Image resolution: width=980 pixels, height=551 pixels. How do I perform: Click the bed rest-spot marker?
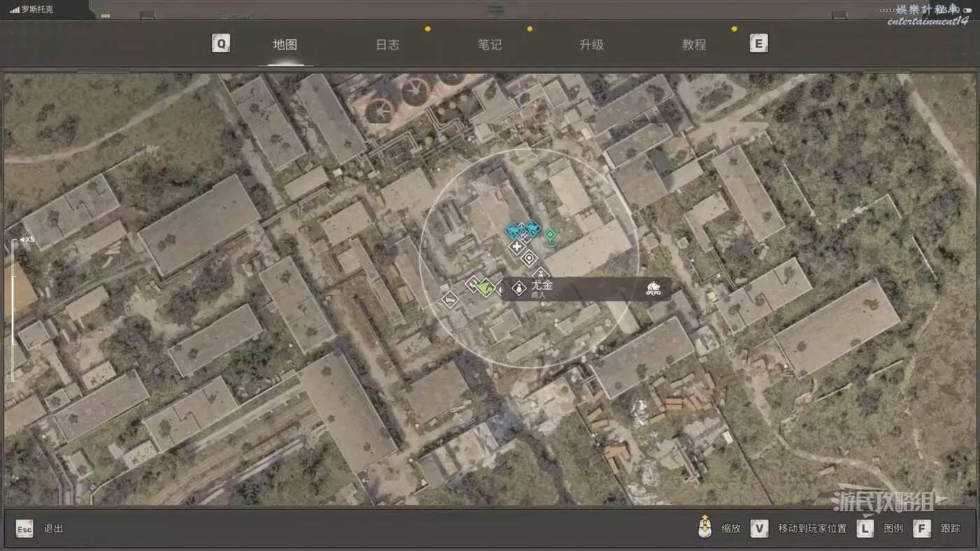pyautogui.click(x=449, y=300)
